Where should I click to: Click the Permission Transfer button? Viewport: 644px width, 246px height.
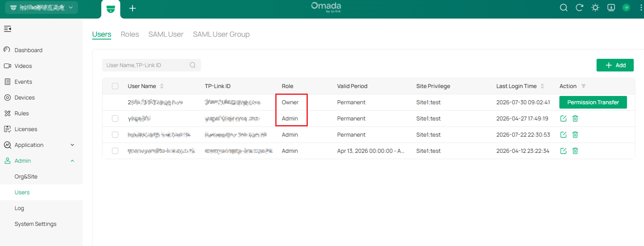pos(593,102)
